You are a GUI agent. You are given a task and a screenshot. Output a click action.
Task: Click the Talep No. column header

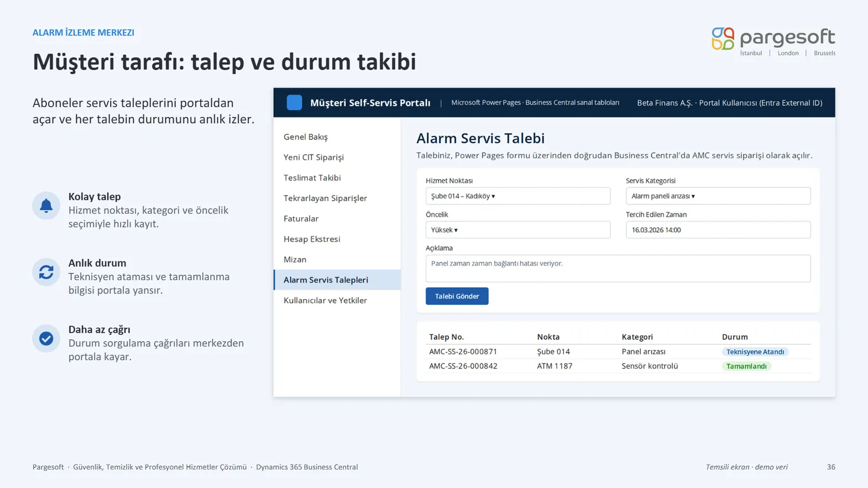point(447,337)
